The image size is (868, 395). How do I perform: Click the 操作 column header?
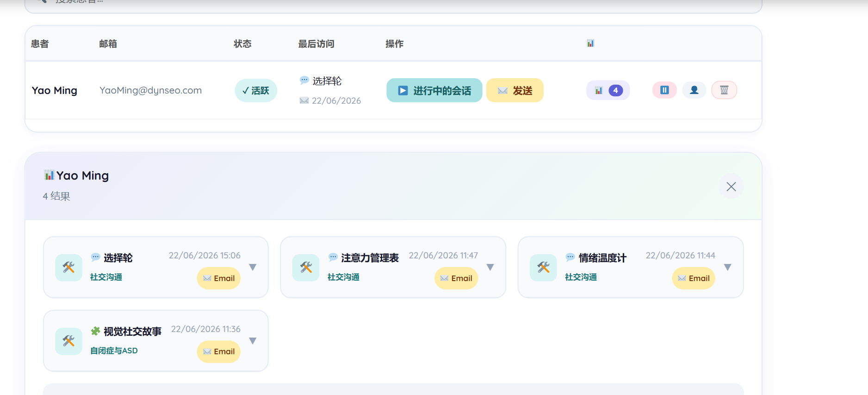[395, 44]
